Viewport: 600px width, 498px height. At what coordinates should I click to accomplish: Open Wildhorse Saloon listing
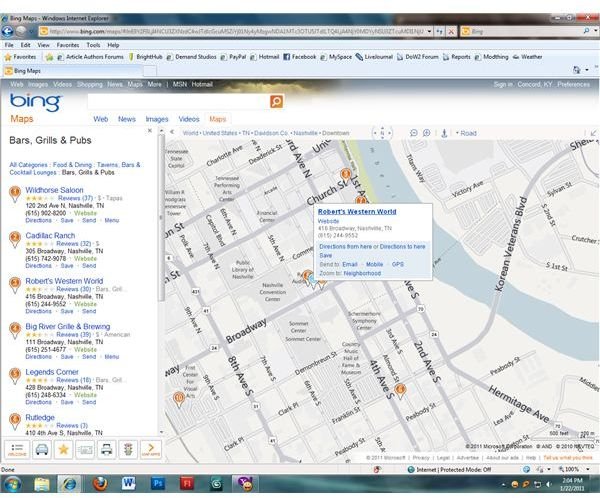pyautogui.click(x=54, y=190)
